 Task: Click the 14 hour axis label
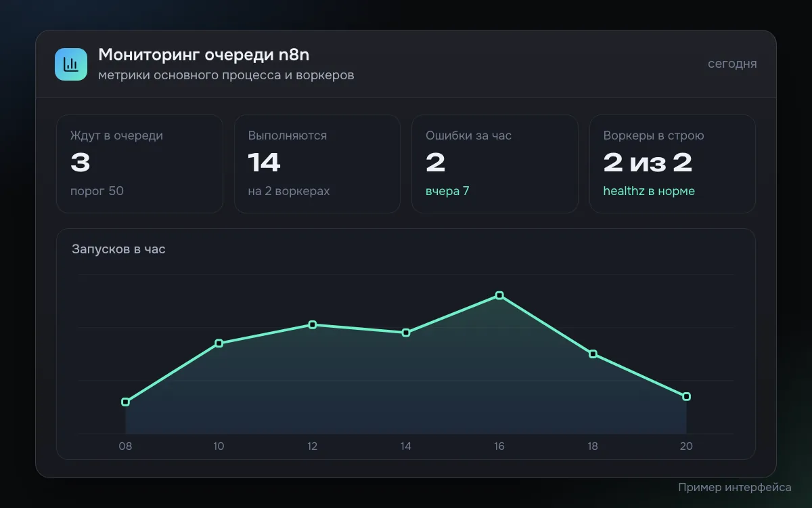pos(406,446)
